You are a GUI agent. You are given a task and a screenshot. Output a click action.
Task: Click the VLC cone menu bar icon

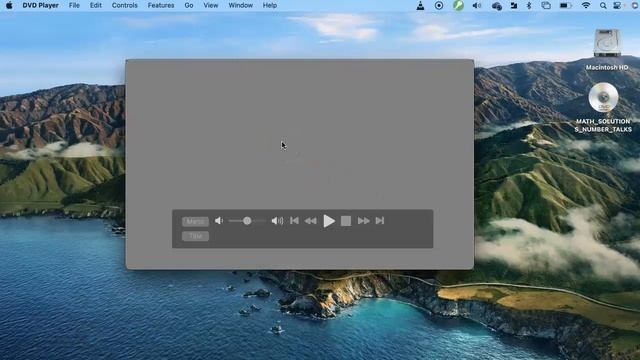(420, 5)
